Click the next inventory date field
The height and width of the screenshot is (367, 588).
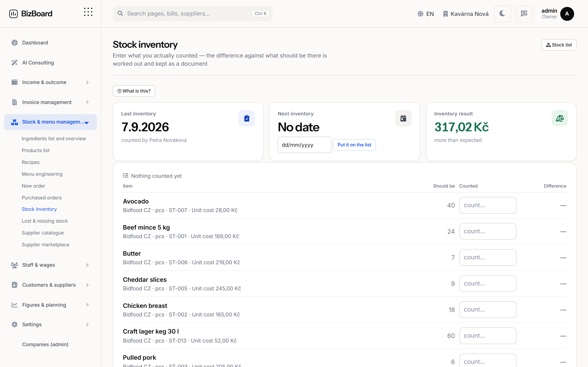[304, 145]
